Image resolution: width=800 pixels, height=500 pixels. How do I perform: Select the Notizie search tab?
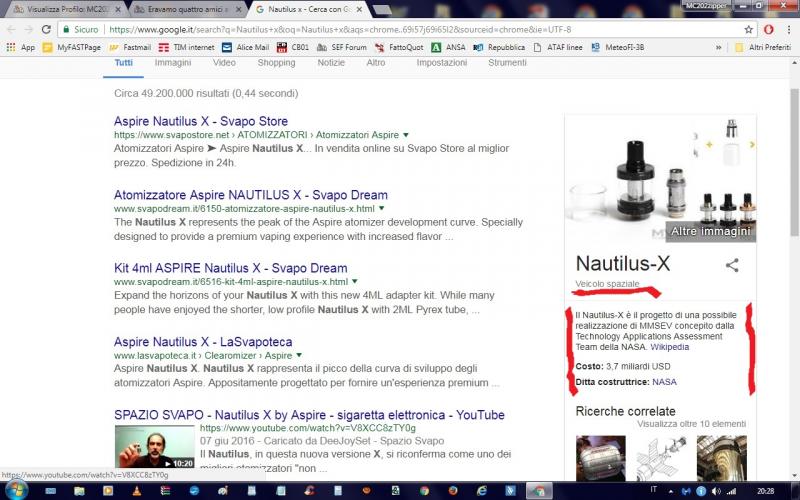tap(331, 63)
